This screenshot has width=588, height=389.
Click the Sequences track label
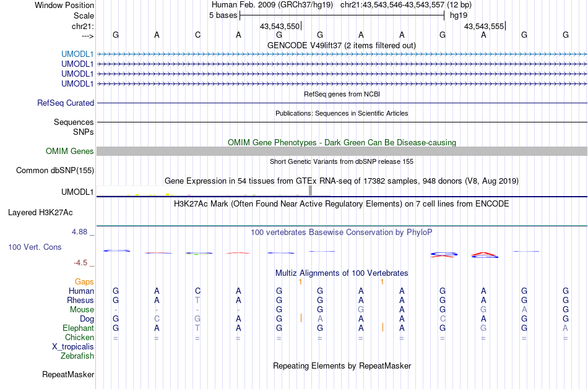74,122
